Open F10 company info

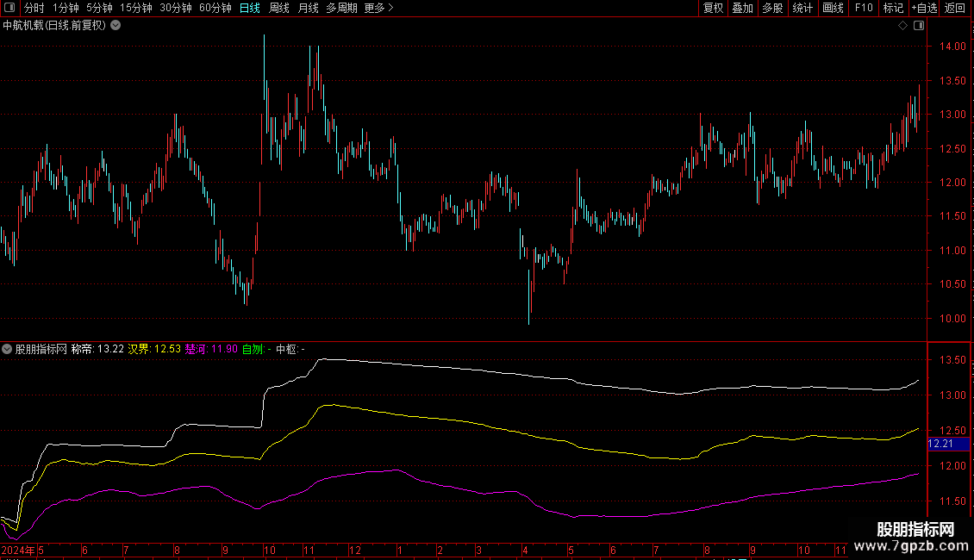click(x=864, y=8)
